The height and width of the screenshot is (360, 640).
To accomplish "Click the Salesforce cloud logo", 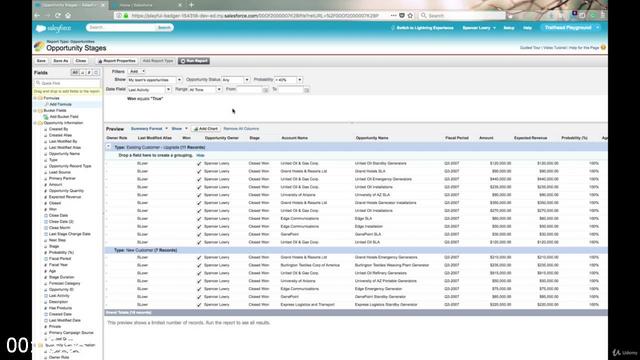I will [40, 28].
